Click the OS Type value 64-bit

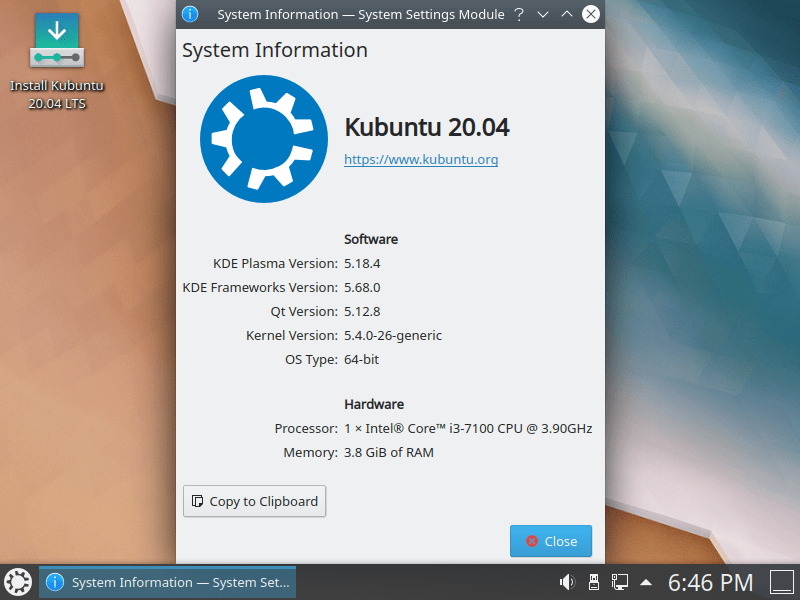361,360
